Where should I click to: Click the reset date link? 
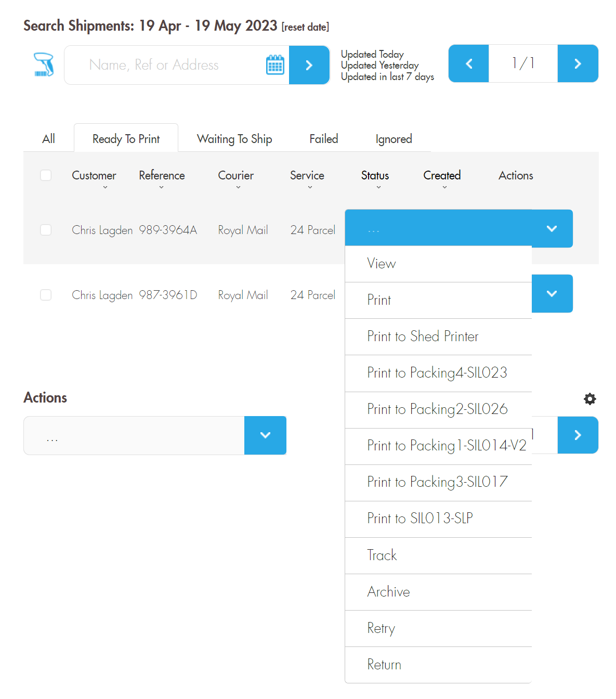[x=305, y=27]
